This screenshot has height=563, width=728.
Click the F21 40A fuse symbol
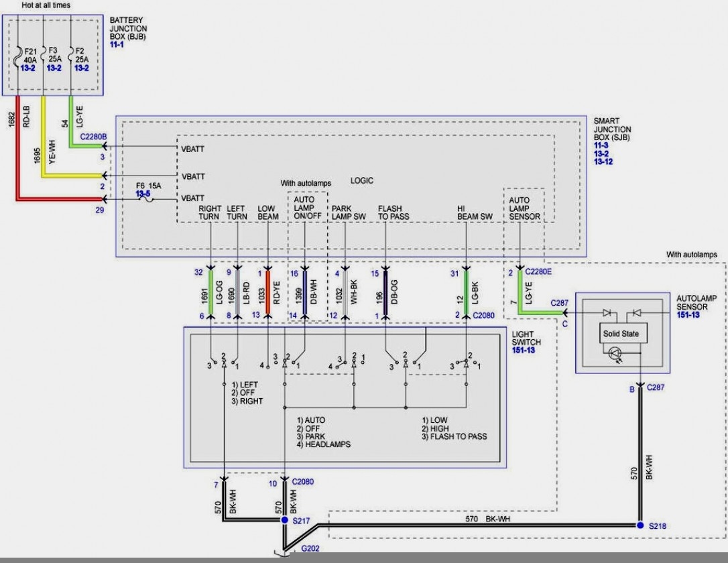coord(18,56)
